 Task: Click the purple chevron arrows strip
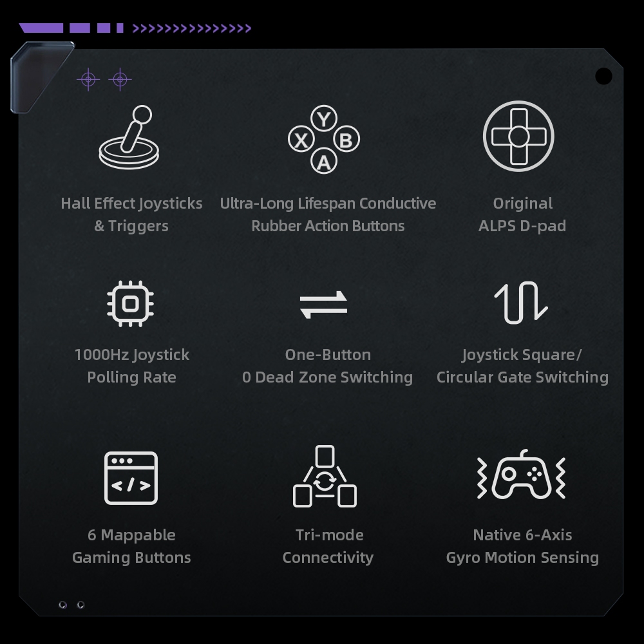tap(192, 28)
